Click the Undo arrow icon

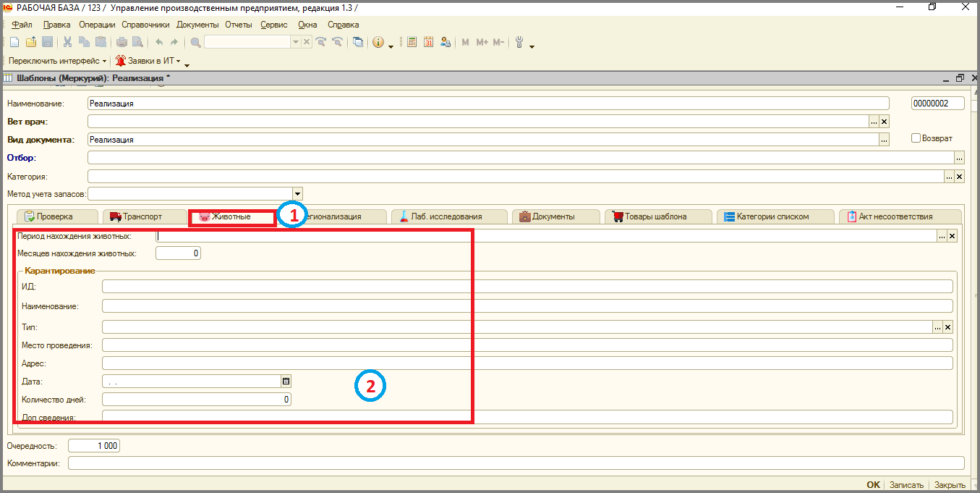click(x=158, y=42)
